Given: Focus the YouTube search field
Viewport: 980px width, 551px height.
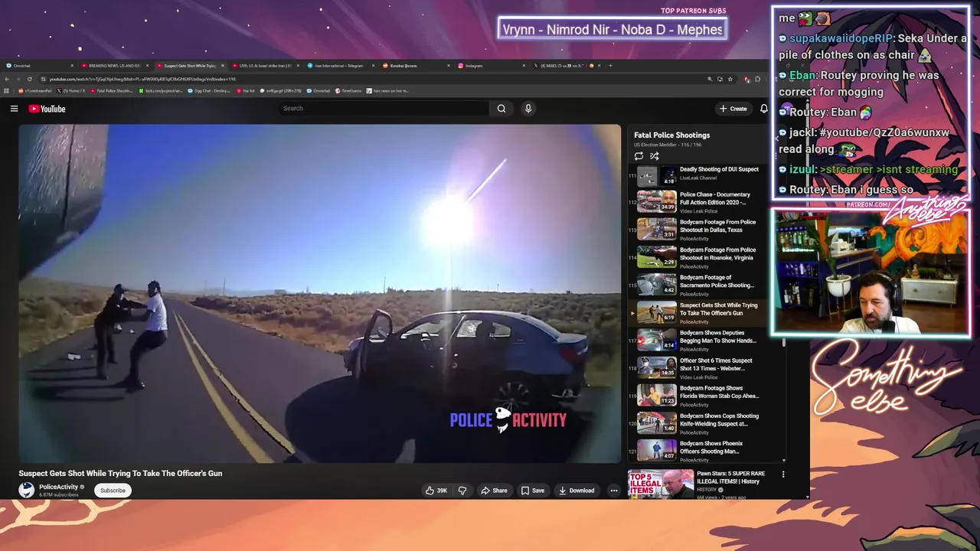Looking at the screenshot, I should click(384, 109).
